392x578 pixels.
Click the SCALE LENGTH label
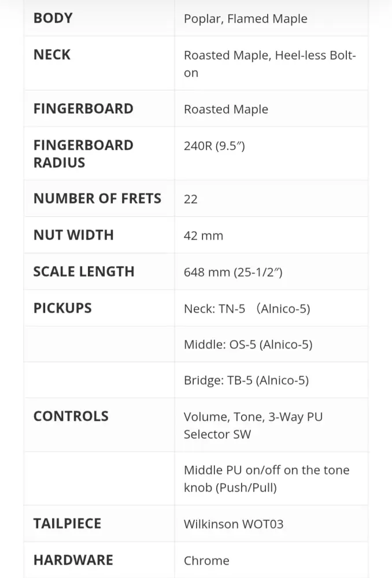point(84,272)
